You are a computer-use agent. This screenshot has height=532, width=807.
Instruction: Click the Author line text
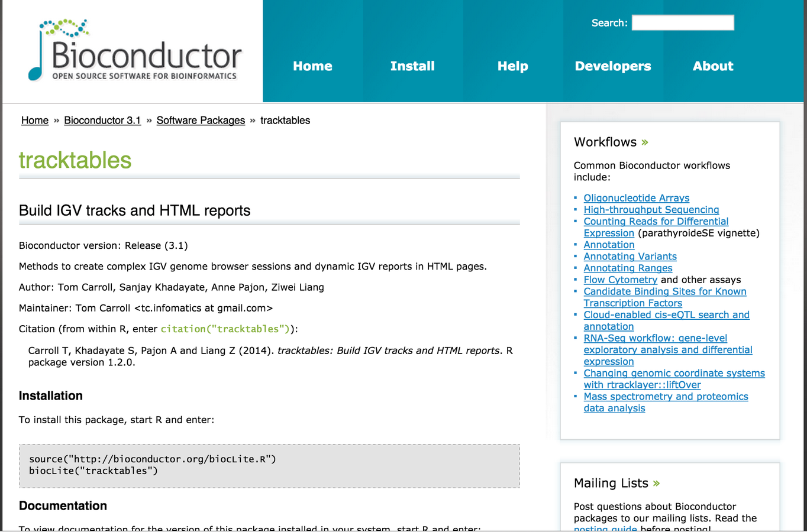172,287
